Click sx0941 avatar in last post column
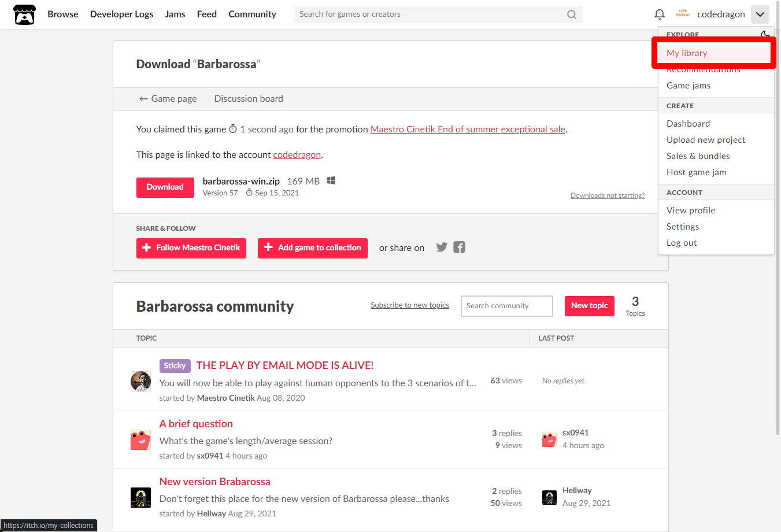The height and width of the screenshot is (532, 781). point(549,439)
